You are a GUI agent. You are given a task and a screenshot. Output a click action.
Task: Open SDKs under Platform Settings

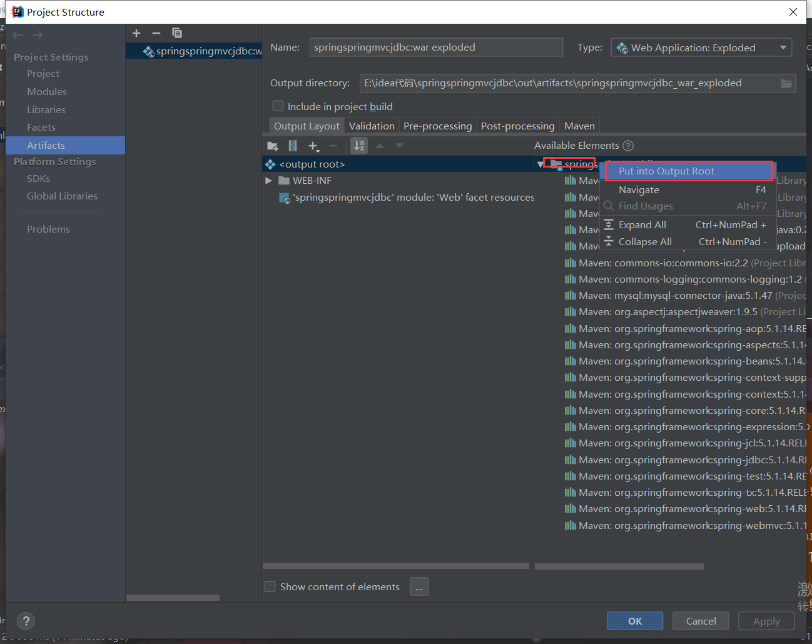[x=39, y=178]
